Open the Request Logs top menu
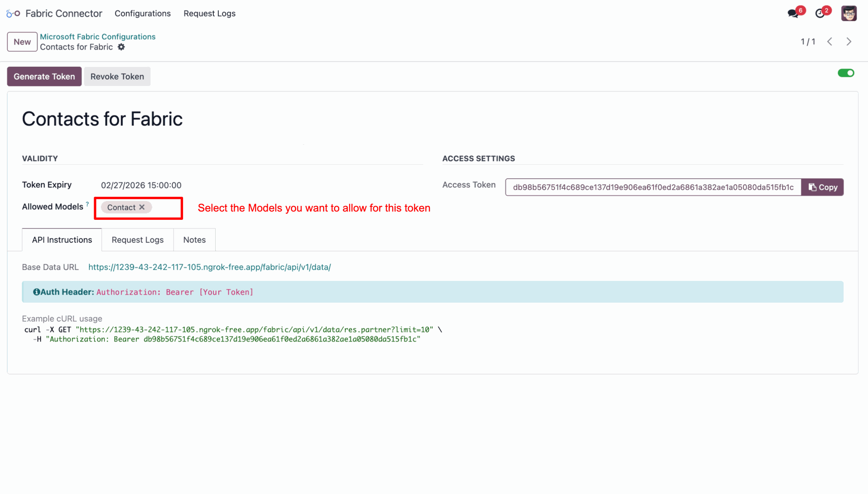868x494 pixels. click(x=209, y=14)
